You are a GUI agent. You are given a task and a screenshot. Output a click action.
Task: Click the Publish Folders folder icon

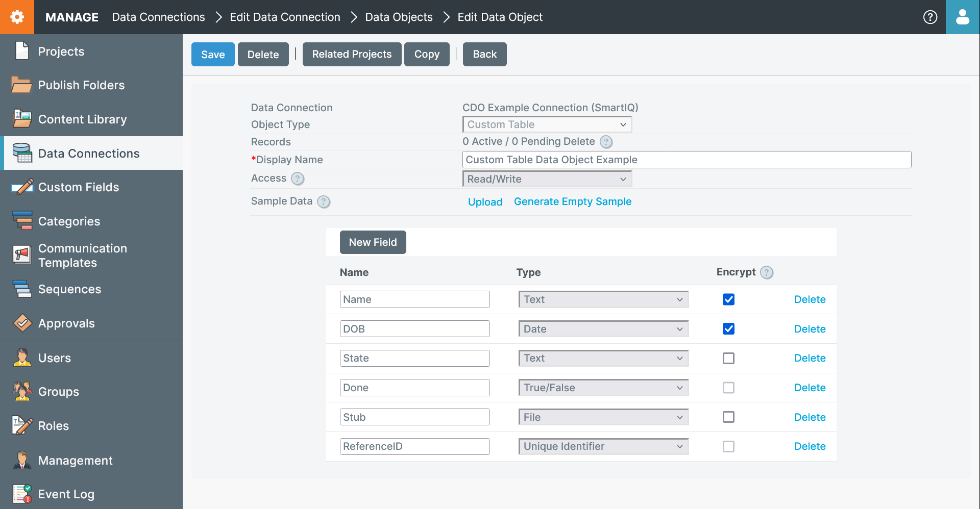pos(21,85)
